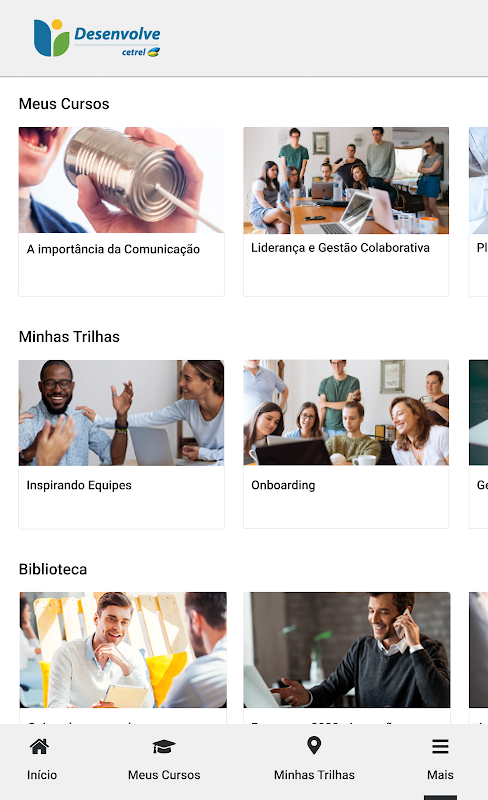Open the tin can communication course image

pos(121,180)
